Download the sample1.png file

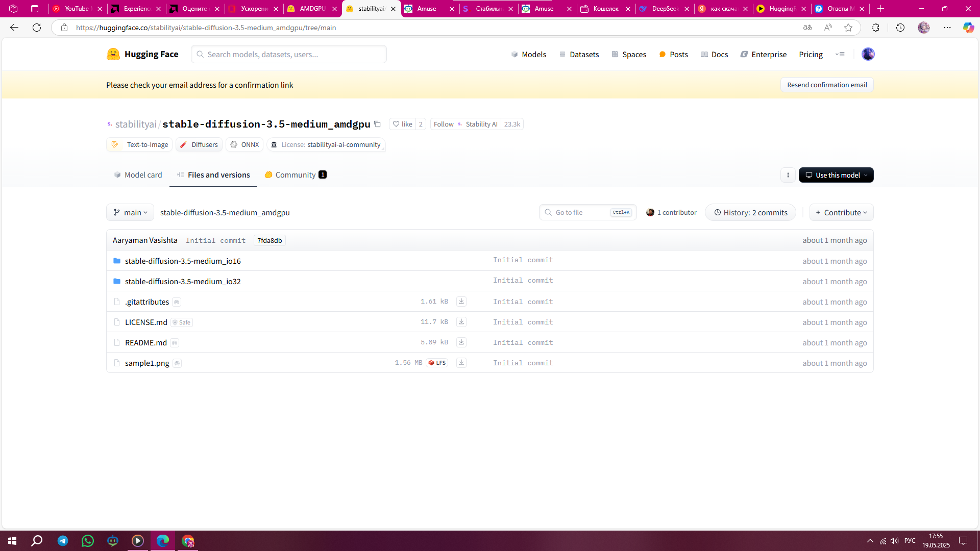pyautogui.click(x=461, y=363)
